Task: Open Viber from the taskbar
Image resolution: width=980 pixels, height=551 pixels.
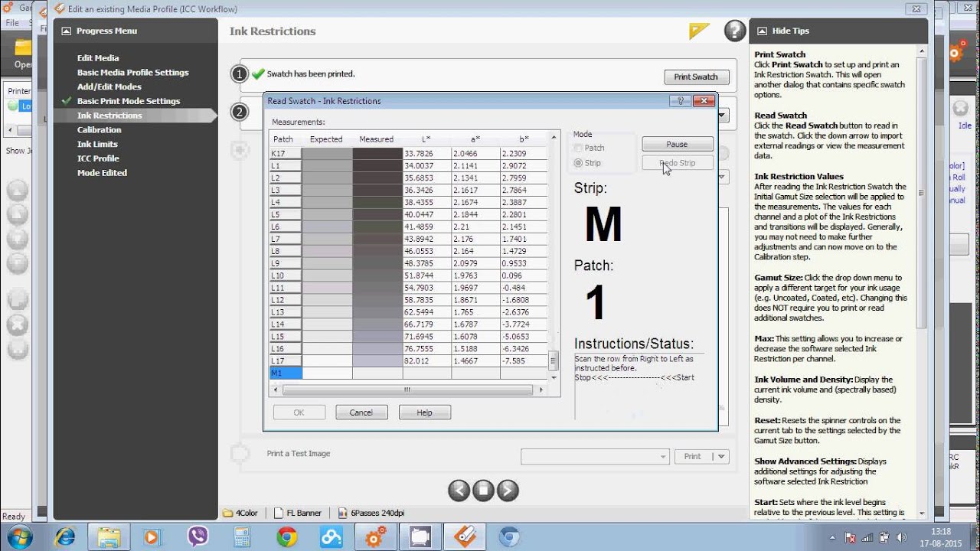Action: click(x=198, y=537)
